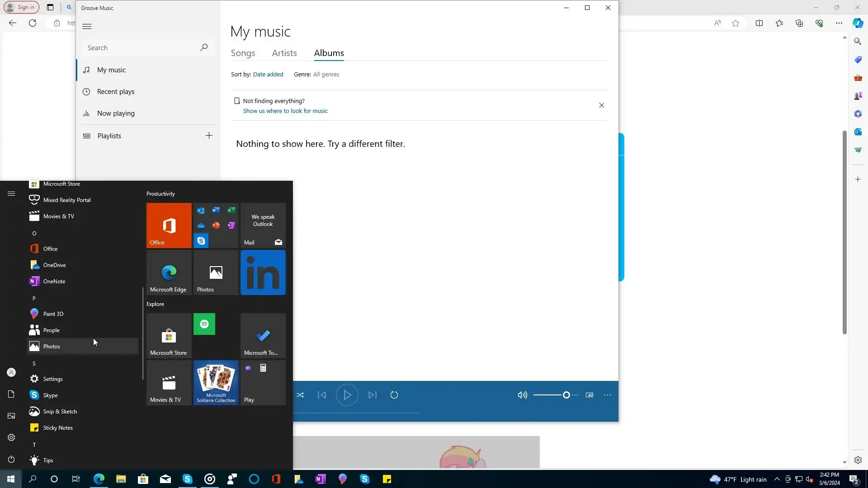
Task: Toggle shuffle in Groove Music player
Action: [x=300, y=395]
